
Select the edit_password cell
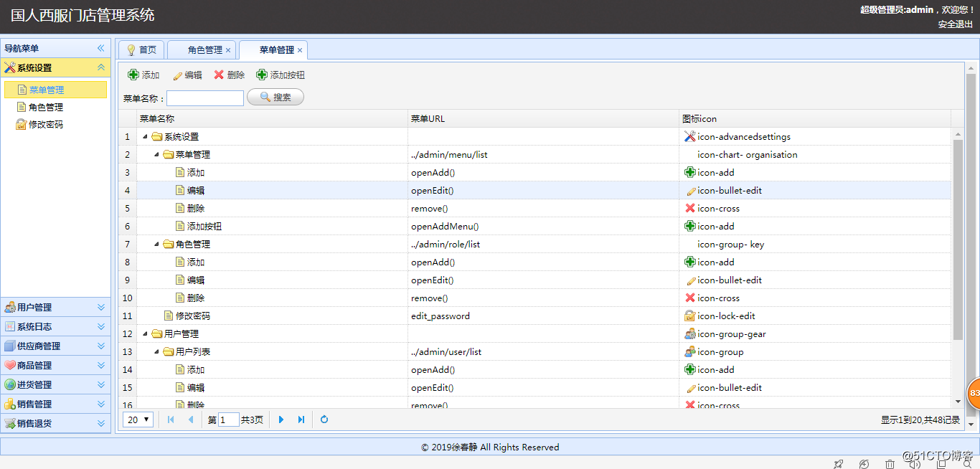tap(544, 316)
